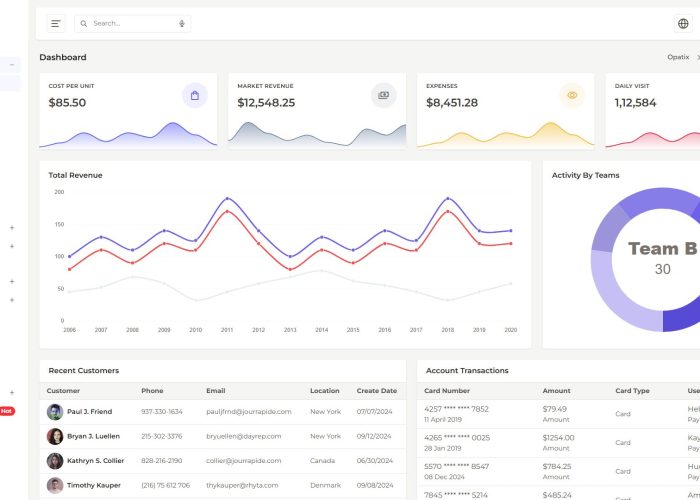Open the Paul J. Friend customer name

pyautogui.click(x=90, y=412)
